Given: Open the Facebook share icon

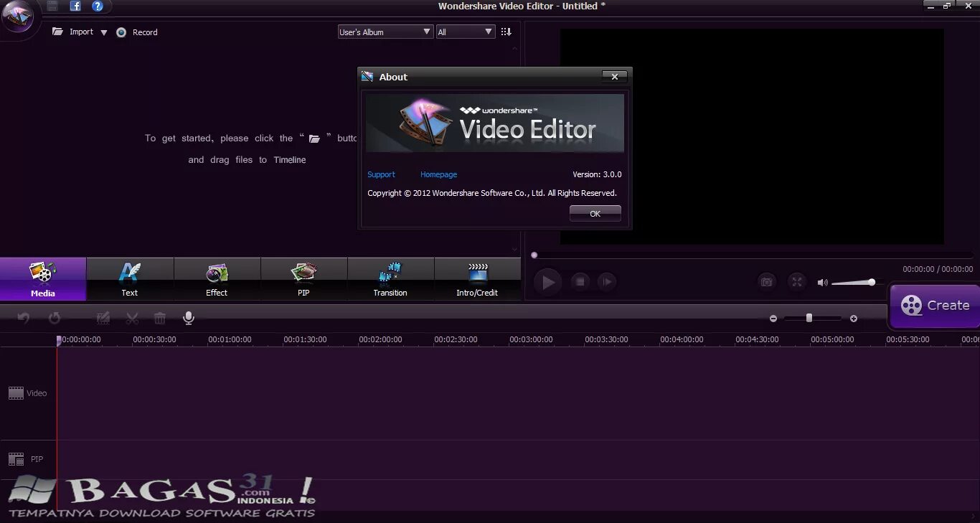Looking at the screenshot, I should [x=75, y=6].
